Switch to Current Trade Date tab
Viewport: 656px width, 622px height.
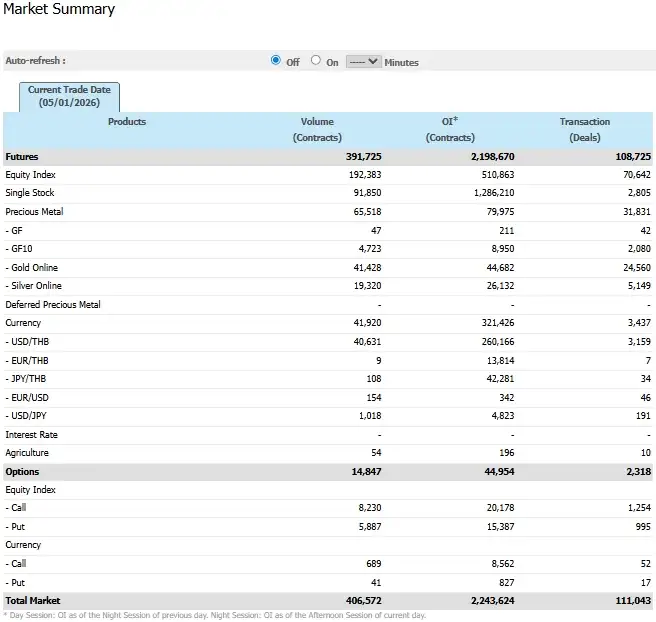click(69, 96)
